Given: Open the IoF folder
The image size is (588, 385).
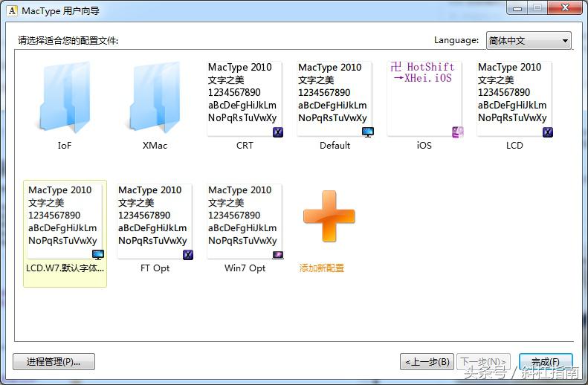Looking at the screenshot, I should (65, 97).
